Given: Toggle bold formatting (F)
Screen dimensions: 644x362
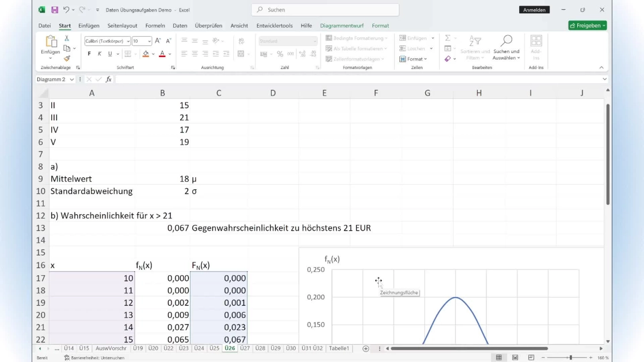Looking at the screenshot, I should [x=89, y=54].
